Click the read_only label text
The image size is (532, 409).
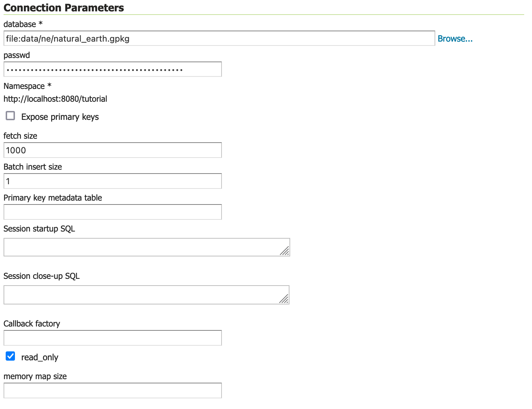click(39, 357)
